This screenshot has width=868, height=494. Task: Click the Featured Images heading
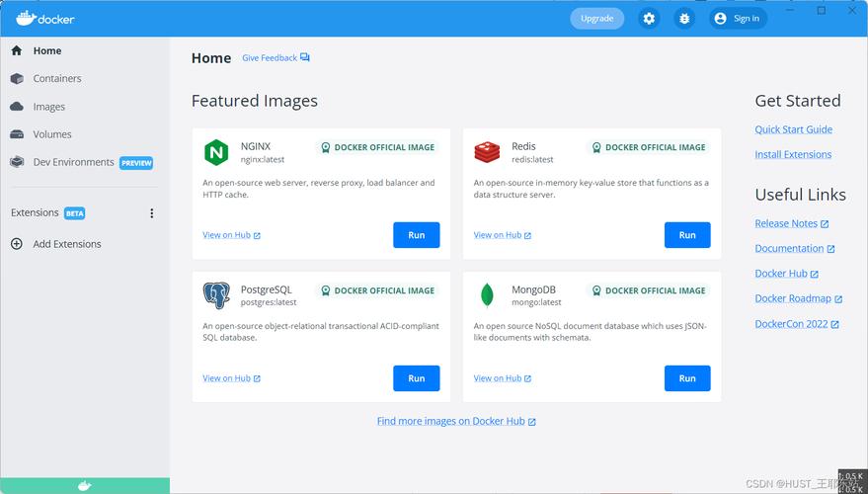(x=255, y=101)
